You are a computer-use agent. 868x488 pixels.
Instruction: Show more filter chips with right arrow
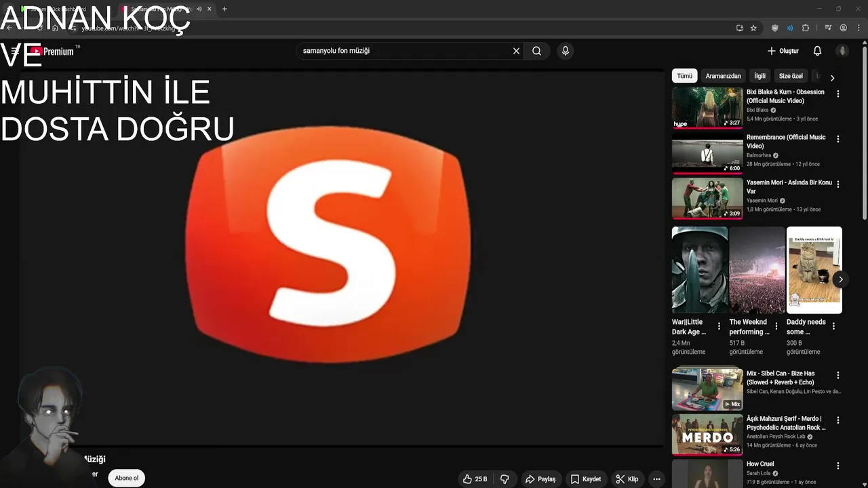832,77
